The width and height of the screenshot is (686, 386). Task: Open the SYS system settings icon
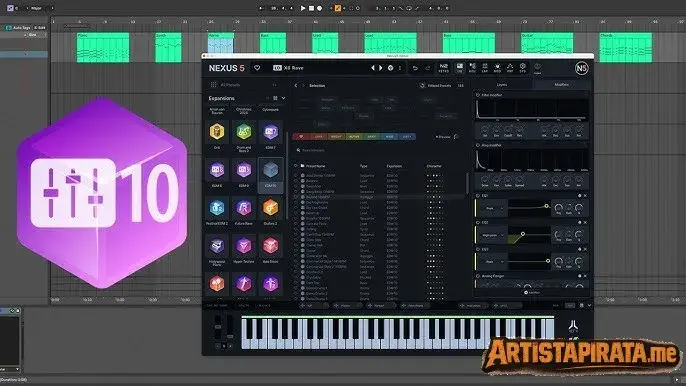coord(522,67)
